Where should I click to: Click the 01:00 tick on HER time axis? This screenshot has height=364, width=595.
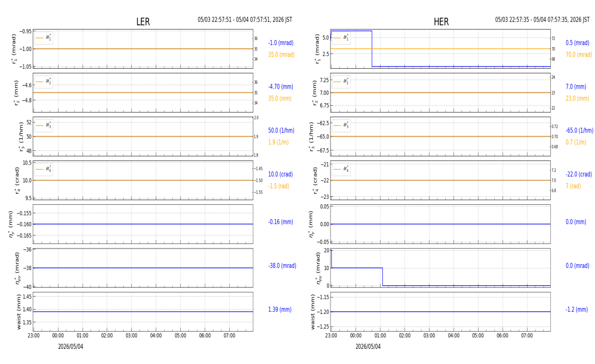coord(380,336)
